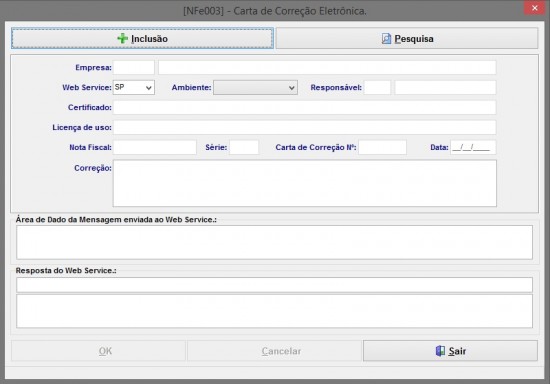Click the Responsável label
The height and width of the screenshot is (384, 550).
point(336,87)
